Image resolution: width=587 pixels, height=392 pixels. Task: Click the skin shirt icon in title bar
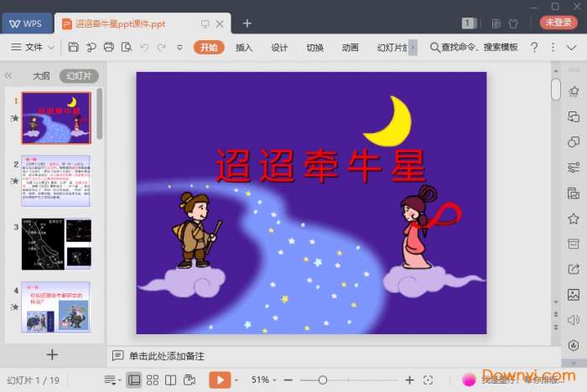click(x=513, y=23)
